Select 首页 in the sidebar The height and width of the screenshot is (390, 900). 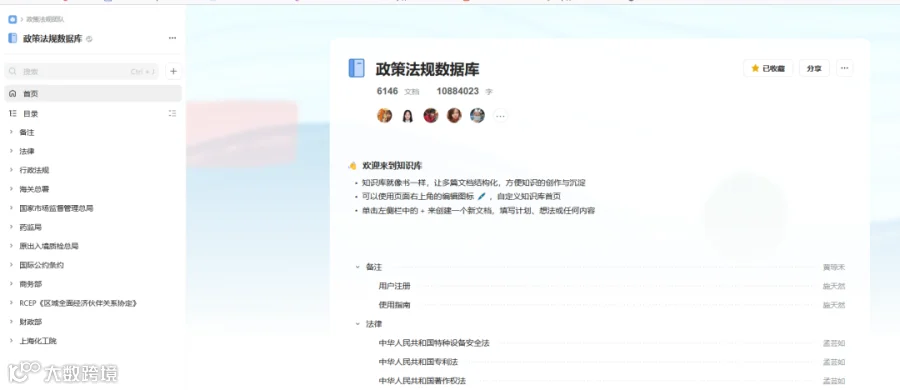(93, 94)
